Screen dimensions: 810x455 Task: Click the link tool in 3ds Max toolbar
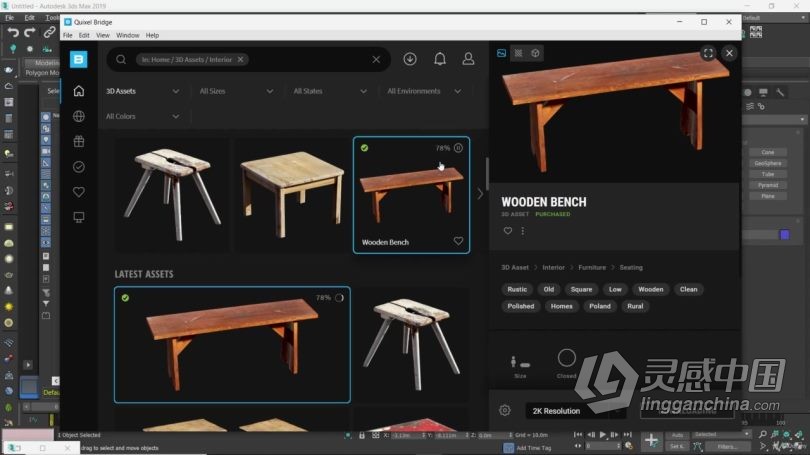coord(49,32)
